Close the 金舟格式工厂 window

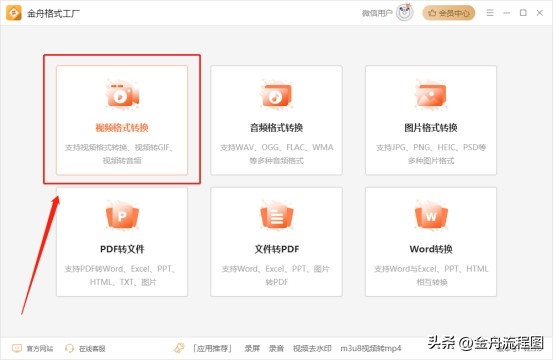pyautogui.click(x=540, y=13)
